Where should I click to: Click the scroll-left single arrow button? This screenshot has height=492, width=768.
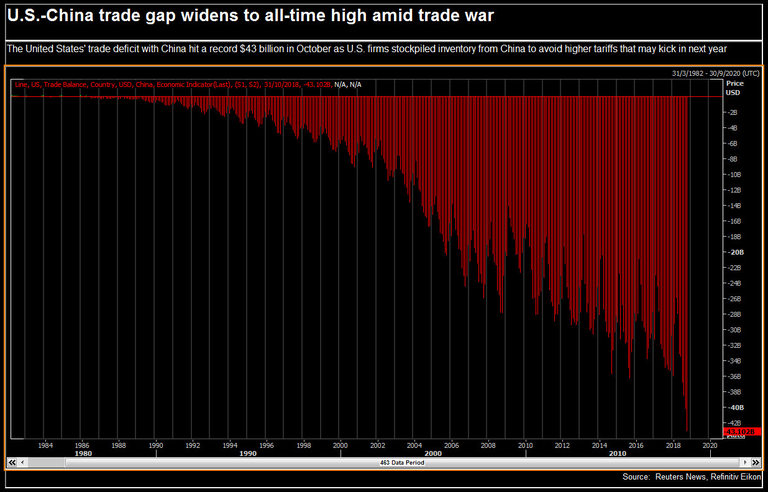(x=23, y=463)
